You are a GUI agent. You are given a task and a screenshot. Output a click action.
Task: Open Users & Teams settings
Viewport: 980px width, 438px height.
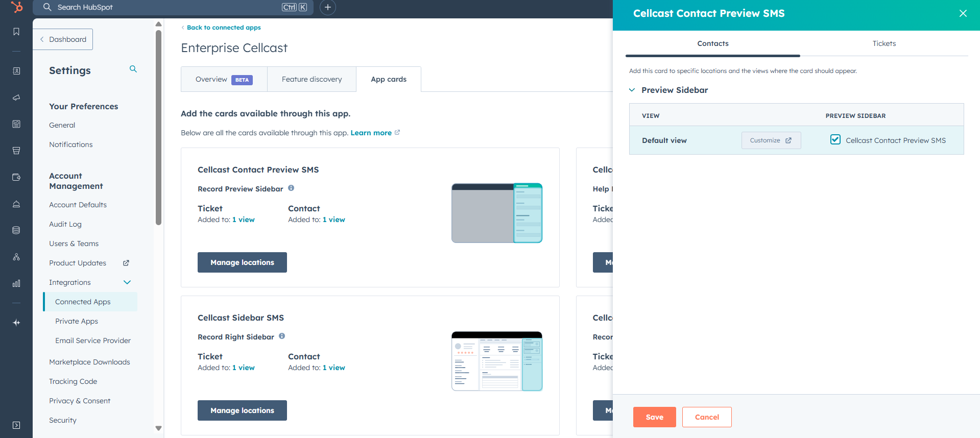74,244
